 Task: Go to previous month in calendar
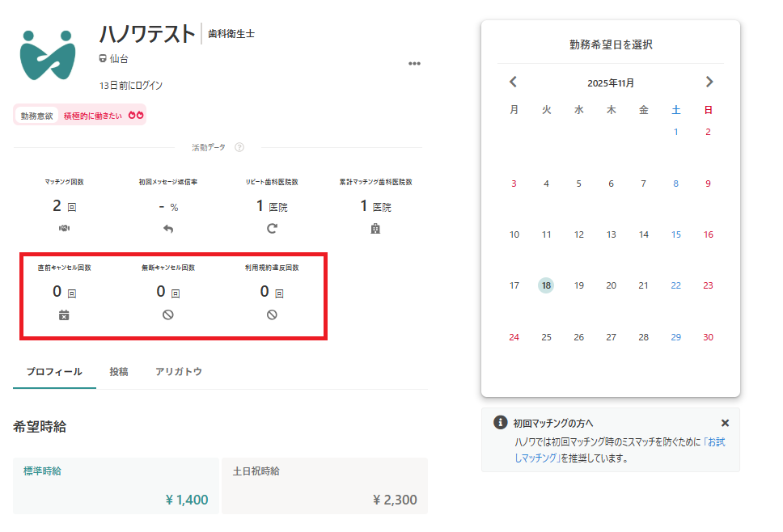tap(513, 82)
